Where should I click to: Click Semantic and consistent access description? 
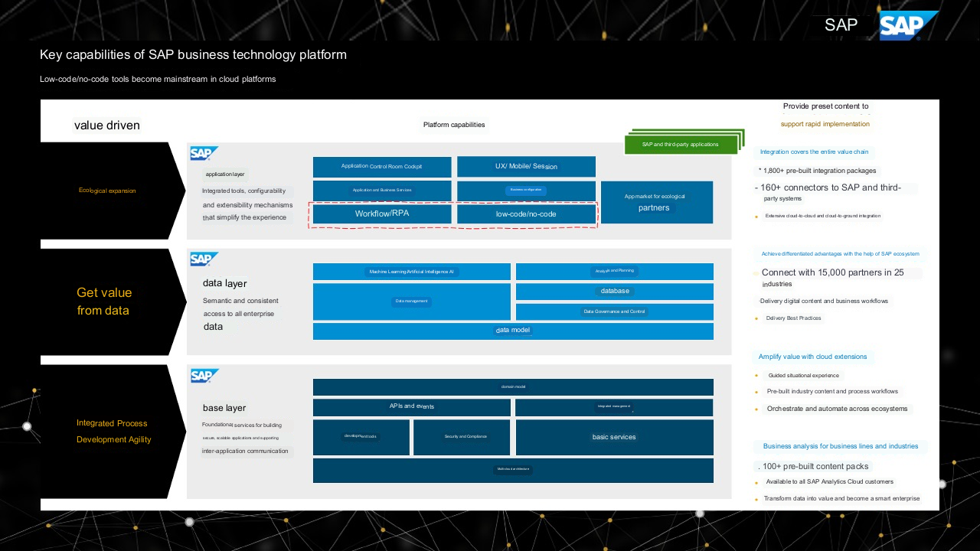pos(240,313)
